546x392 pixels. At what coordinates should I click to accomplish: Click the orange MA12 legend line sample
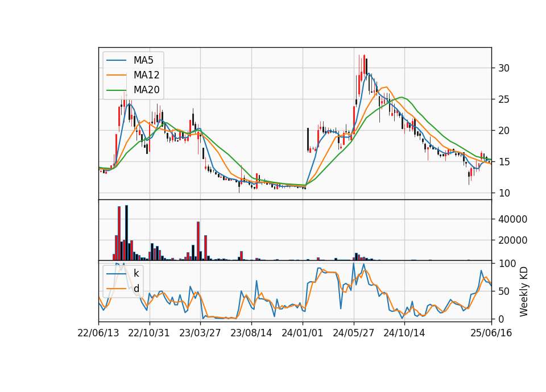[116, 75]
